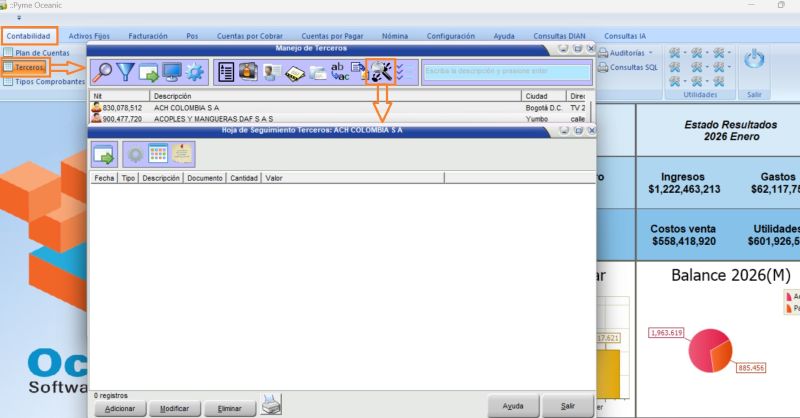Click the tools follow-up sheet icon
800x418 pixels.
(x=381, y=71)
